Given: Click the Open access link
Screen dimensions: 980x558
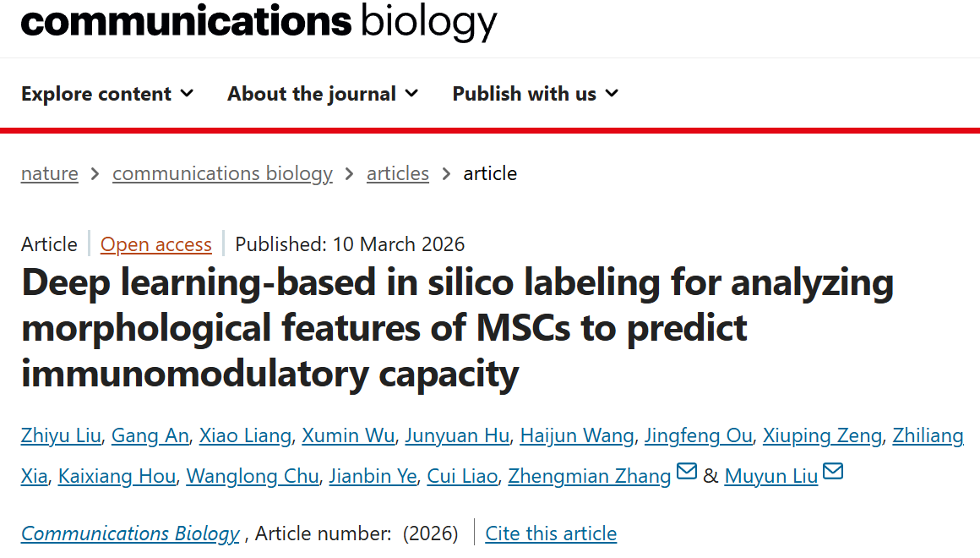Looking at the screenshot, I should click(156, 244).
